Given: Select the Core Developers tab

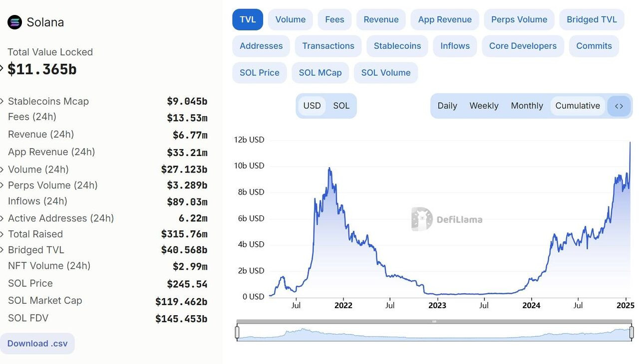Looking at the screenshot, I should [523, 46].
